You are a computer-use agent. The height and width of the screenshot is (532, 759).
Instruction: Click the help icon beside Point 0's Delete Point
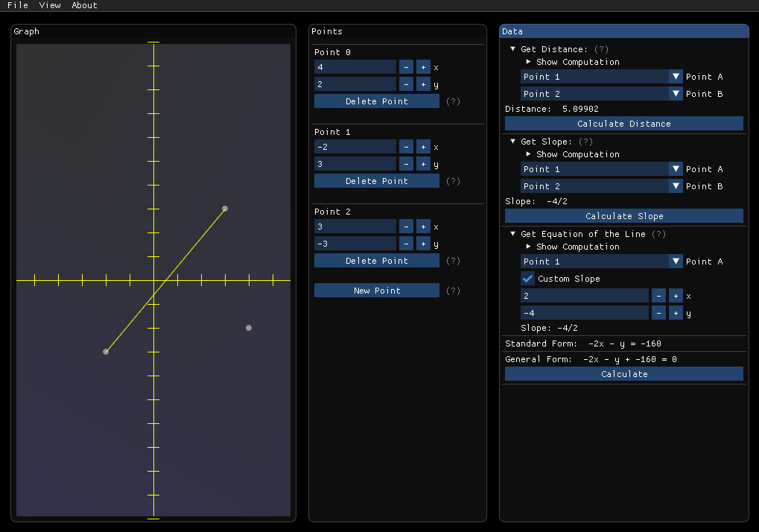tap(452, 101)
